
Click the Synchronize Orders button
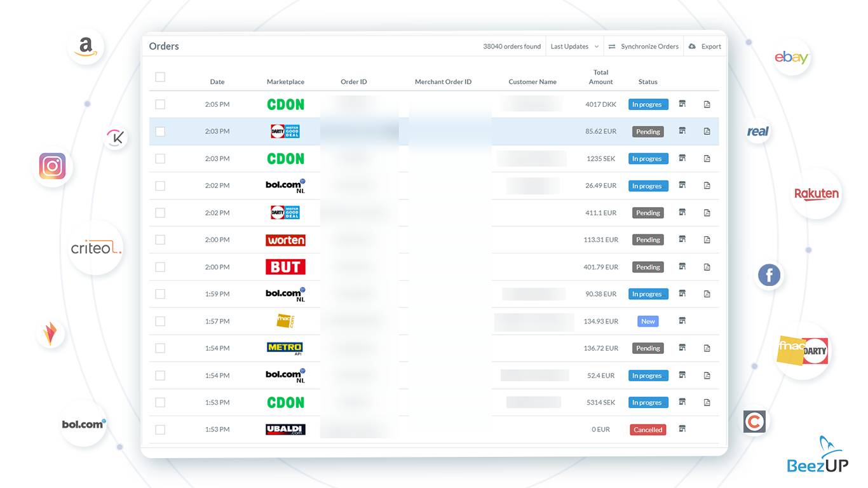pyautogui.click(x=643, y=46)
